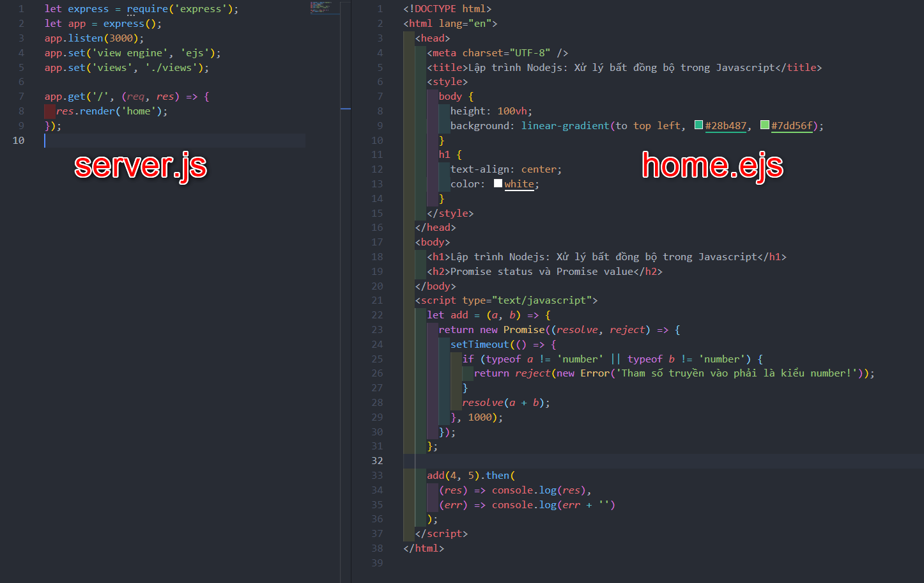Click 'Promise status và Promise value' heading text
The height and width of the screenshot is (583, 924).
coord(543,272)
